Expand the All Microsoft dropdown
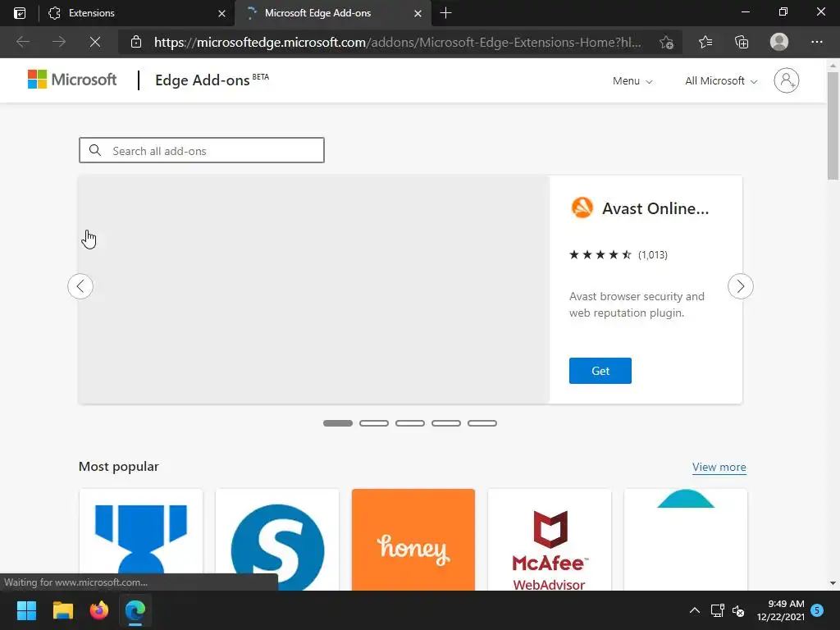This screenshot has width=840, height=630. pos(721,81)
